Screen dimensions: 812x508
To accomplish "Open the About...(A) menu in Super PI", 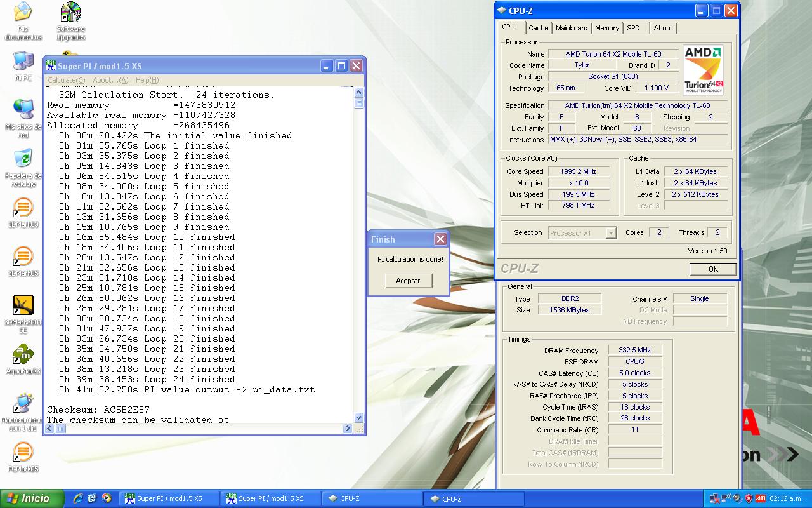I will tap(110, 80).
